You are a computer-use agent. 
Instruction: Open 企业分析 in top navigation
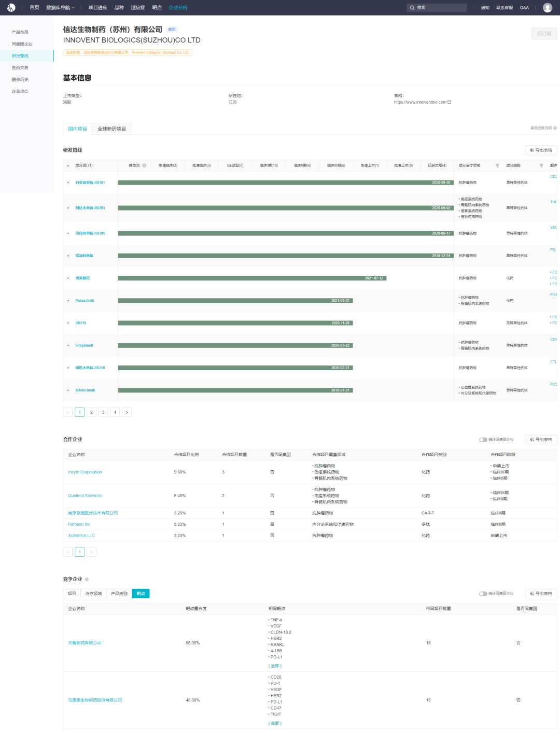coord(178,8)
